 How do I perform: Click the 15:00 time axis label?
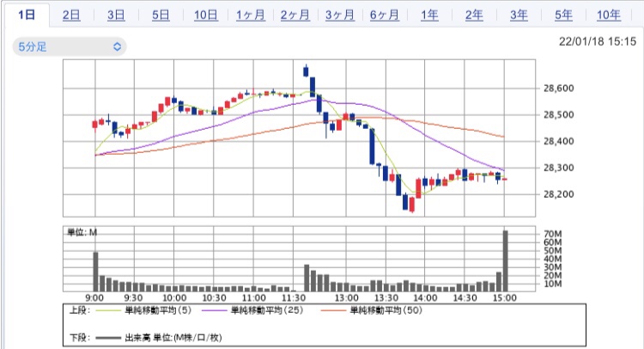point(504,298)
